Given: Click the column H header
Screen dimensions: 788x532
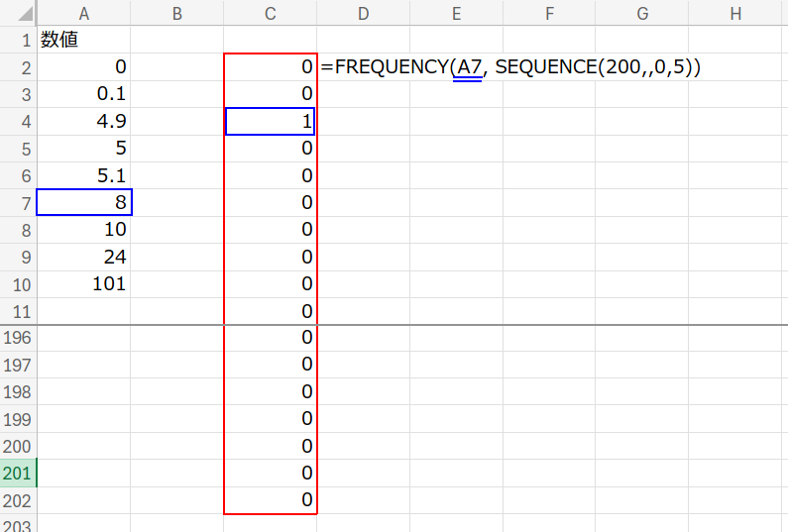Looking at the screenshot, I should pos(734,12).
